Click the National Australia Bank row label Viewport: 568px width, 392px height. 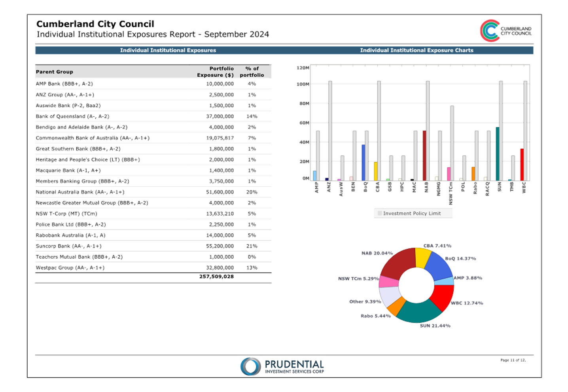(x=80, y=192)
